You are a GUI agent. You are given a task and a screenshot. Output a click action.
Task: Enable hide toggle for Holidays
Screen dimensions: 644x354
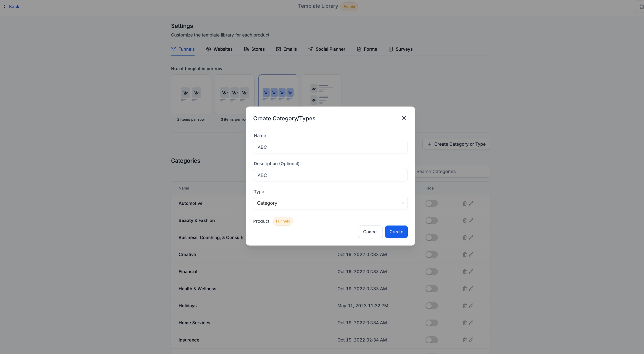pos(431,306)
